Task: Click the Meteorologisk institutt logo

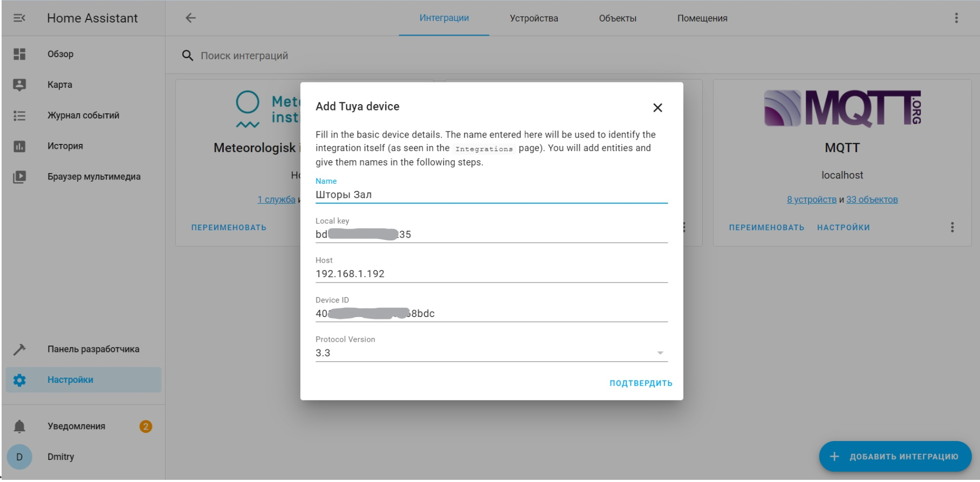Action: [x=268, y=109]
